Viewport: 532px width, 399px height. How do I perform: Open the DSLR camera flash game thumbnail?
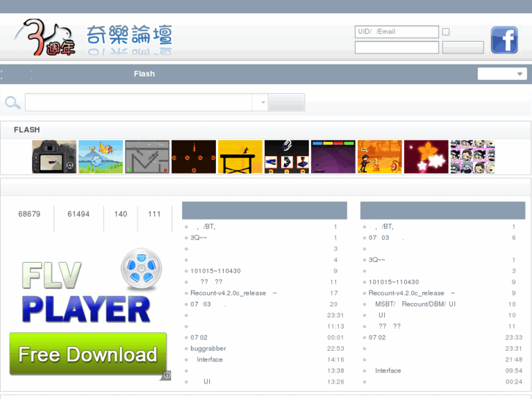54,157
